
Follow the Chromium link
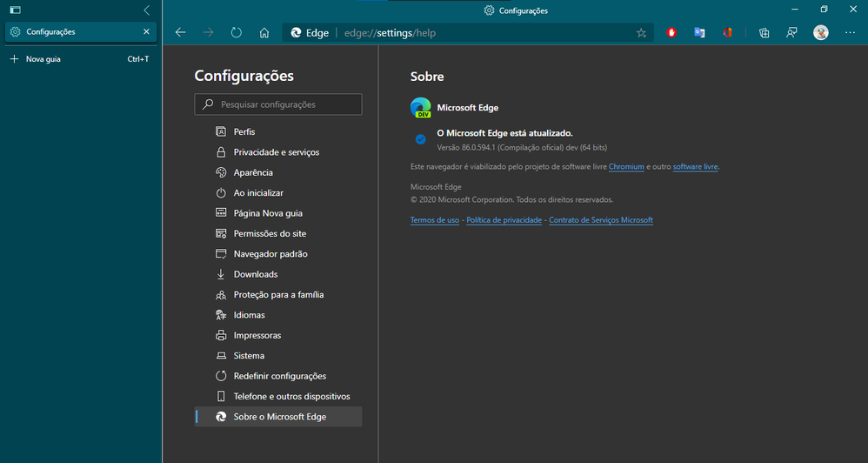(x=626, y=167)
